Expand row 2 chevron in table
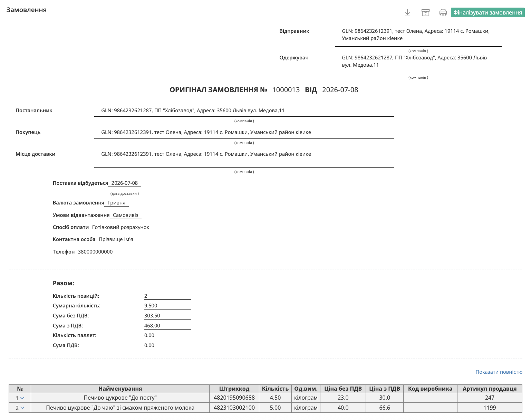This screenshot has height=420, width=531. pyautogui.click(x=22, y=408)
